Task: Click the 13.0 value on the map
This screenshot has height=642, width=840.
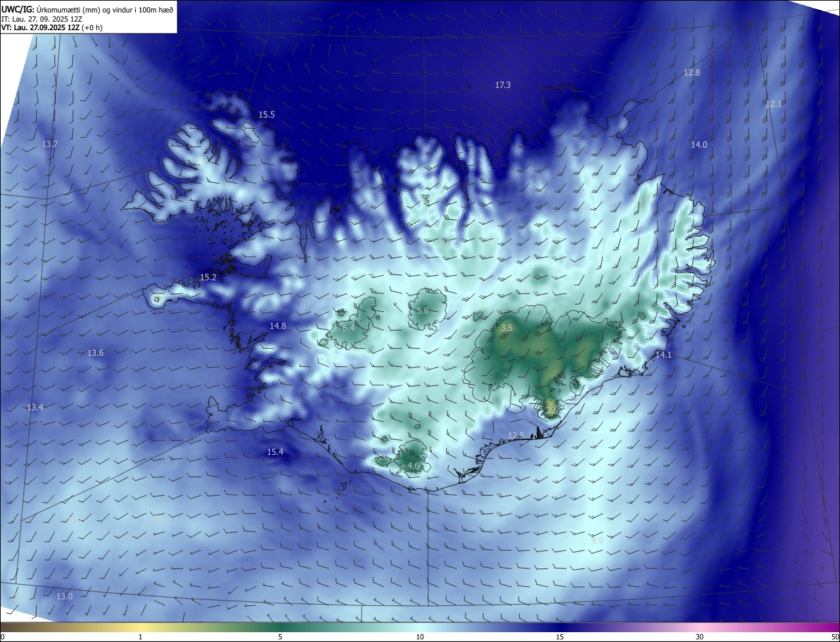Action: tap(64, 597)
